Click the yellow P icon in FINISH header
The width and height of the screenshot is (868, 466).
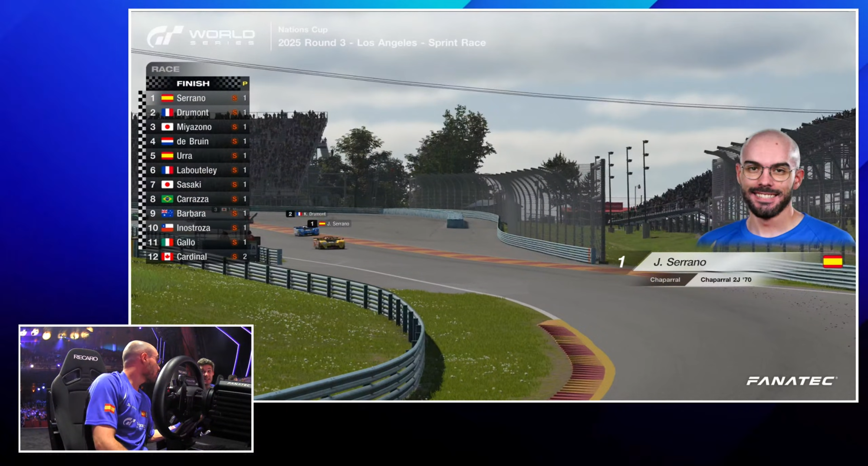(x=245, y=83)
